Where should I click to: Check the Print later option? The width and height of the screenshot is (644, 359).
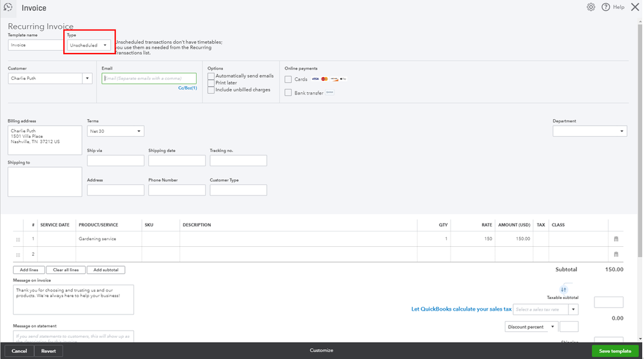tap(211, 83)
